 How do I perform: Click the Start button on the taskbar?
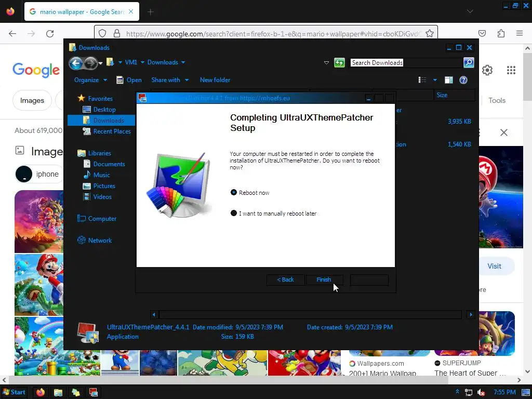coord(14,392)
